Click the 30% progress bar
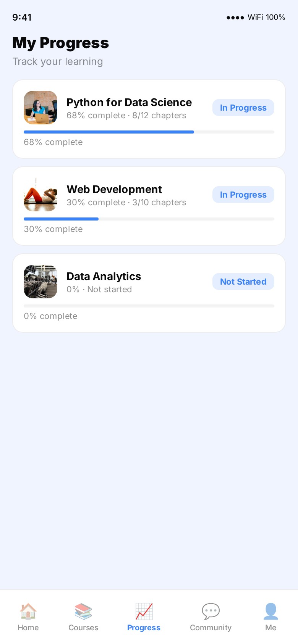The width and height of the screenshot is (298, 644). pyautogui.click(x=149, y=219)
